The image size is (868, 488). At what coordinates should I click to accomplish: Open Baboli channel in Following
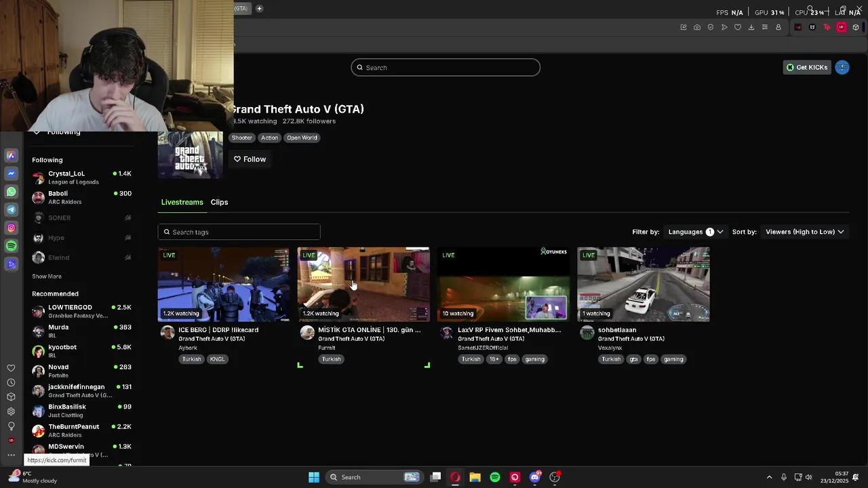click(81, 197)
